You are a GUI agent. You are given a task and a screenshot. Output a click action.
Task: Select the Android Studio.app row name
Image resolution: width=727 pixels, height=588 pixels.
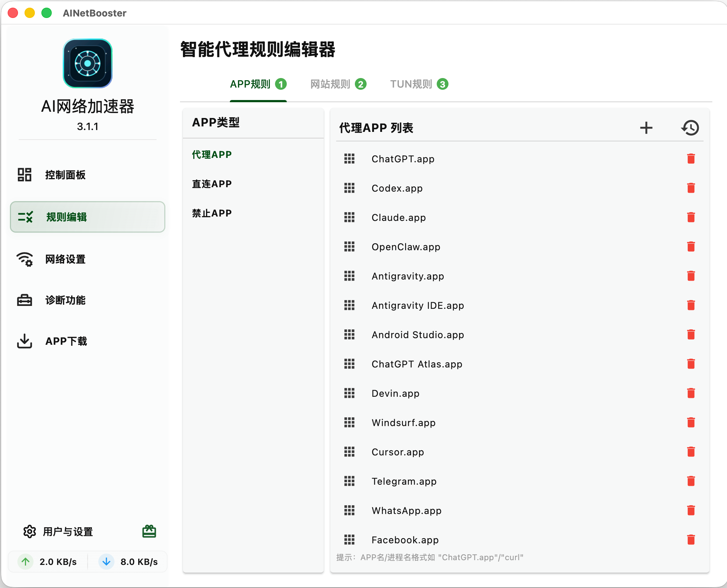[418, 335]
